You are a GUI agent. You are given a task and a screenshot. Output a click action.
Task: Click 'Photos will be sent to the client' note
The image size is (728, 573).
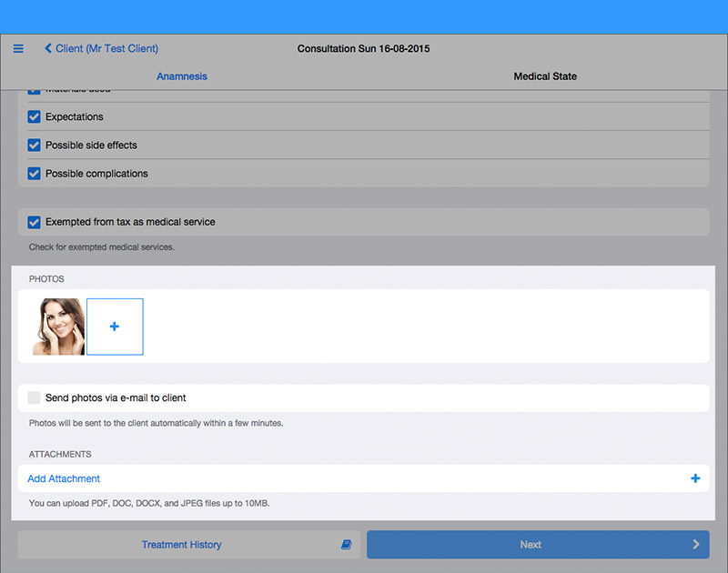click(x=156, y=423)
